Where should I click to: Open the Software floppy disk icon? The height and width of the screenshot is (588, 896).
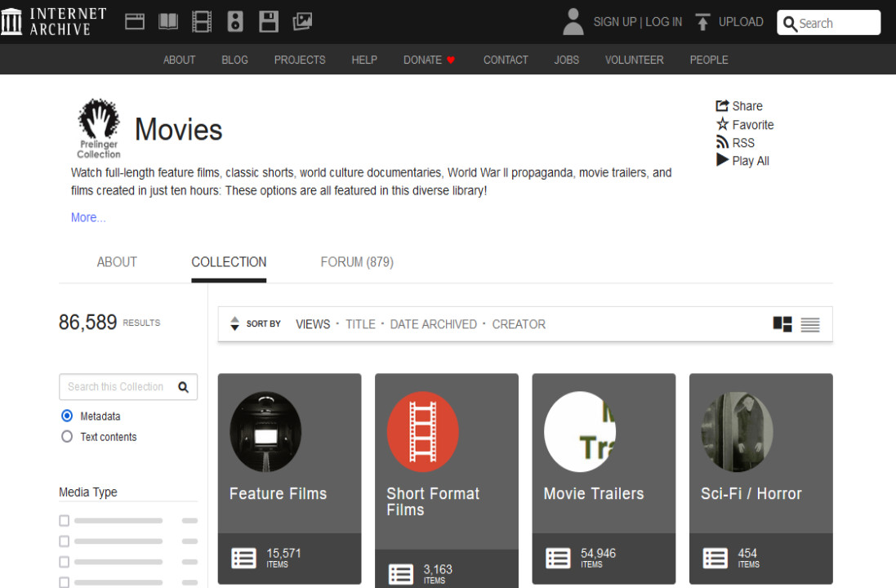pyautogui.click(x=269, y=22)
